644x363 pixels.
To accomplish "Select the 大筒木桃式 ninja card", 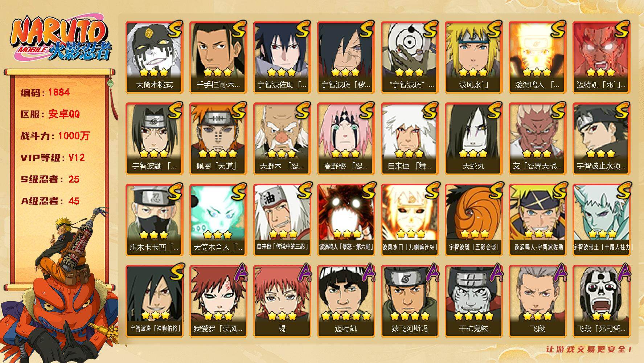I will point(154,57).
